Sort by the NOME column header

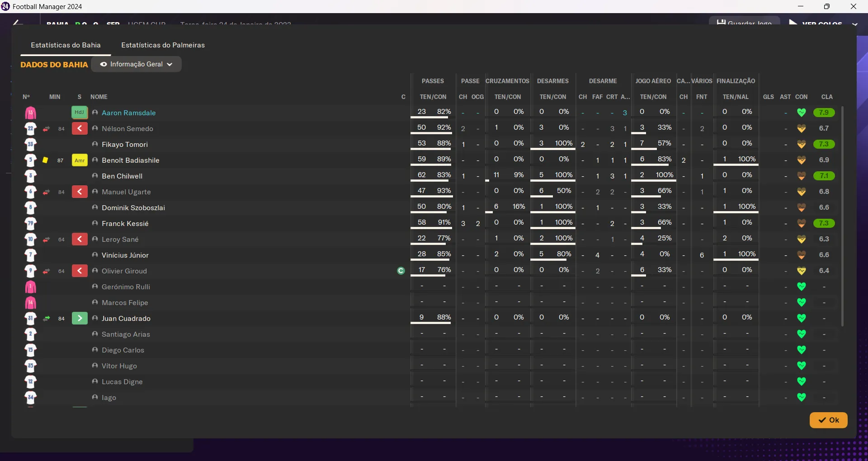coord(99,97)
